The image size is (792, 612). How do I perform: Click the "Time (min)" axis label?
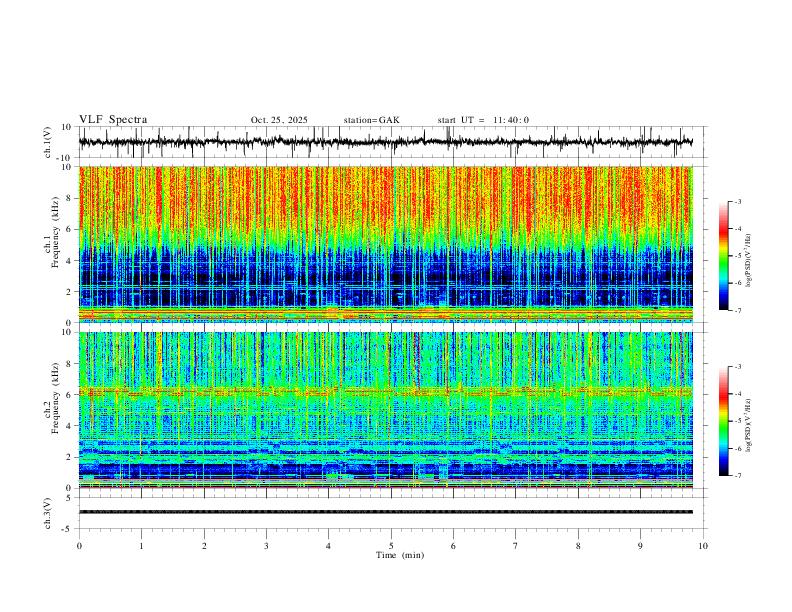400,555
